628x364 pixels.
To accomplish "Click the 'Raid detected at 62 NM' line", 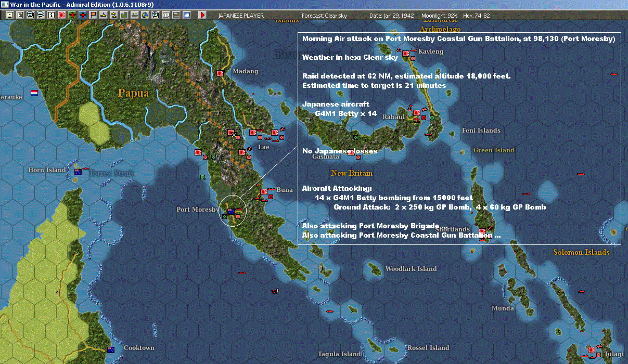I will pyautogui.click(x=406, y=76).
